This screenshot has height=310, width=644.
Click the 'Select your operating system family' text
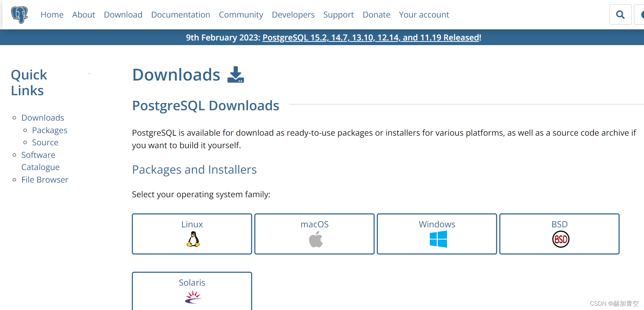[x=201, y=194]
